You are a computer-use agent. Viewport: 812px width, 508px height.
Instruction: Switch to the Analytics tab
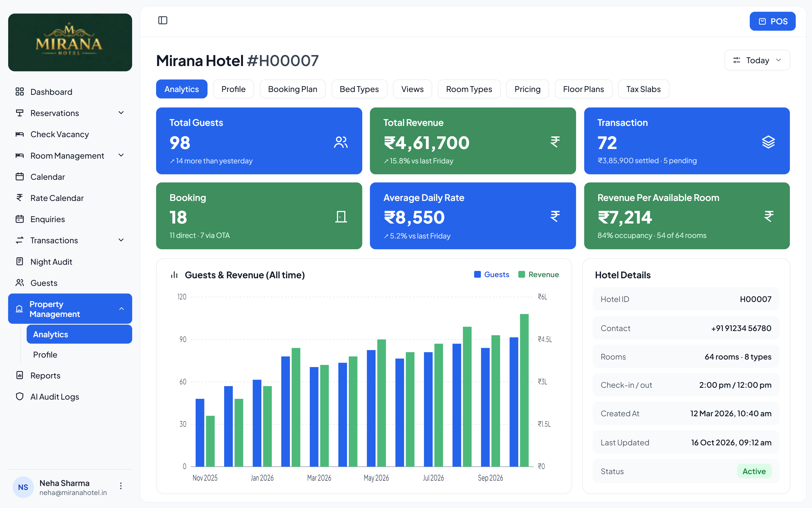pos(182,89)
